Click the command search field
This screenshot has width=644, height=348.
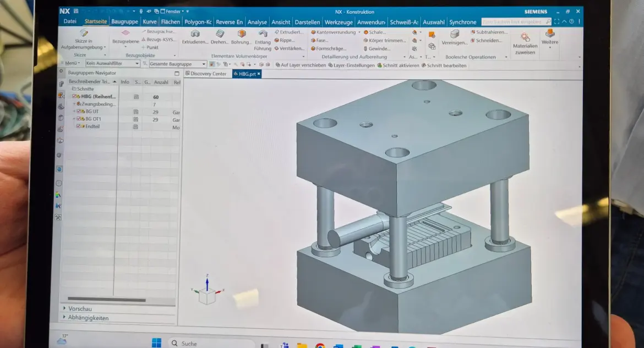coord(517,21)
